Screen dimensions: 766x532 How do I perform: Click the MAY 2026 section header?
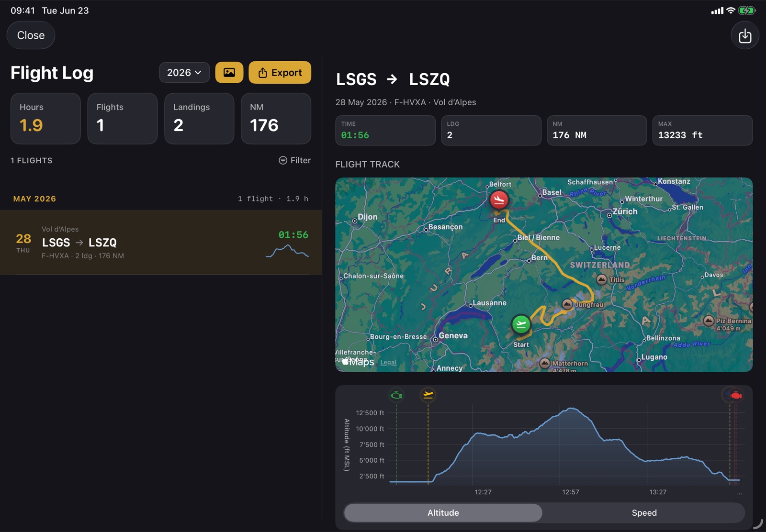[x=34, y=199]
